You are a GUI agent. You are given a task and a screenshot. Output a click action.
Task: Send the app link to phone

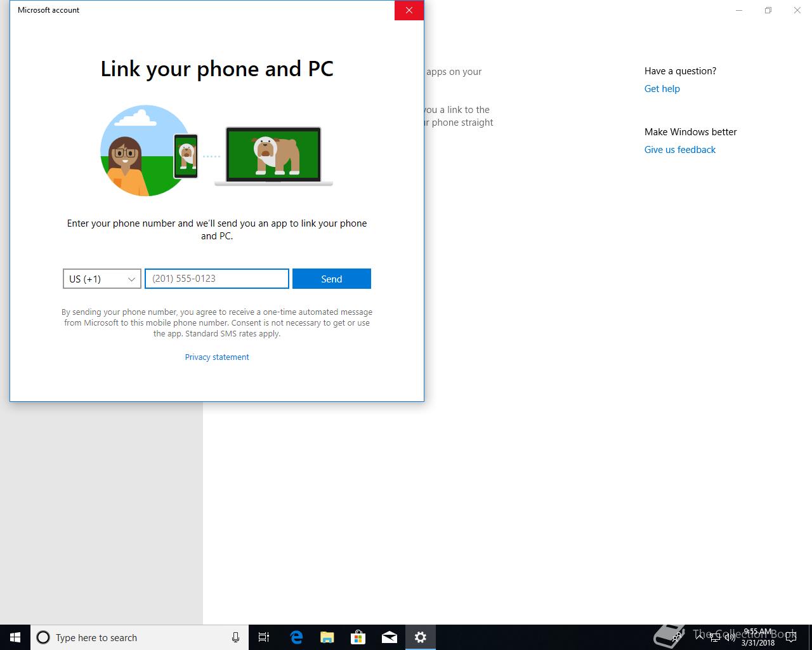pos(332,279)
